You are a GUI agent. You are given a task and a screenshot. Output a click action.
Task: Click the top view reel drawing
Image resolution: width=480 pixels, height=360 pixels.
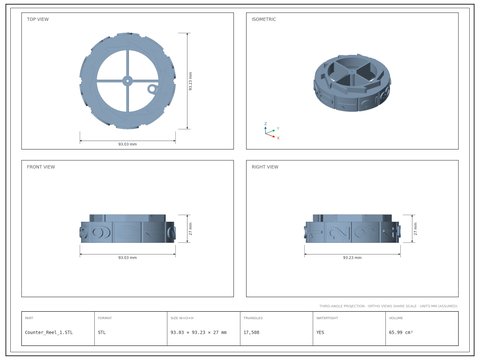coord(127,81)
